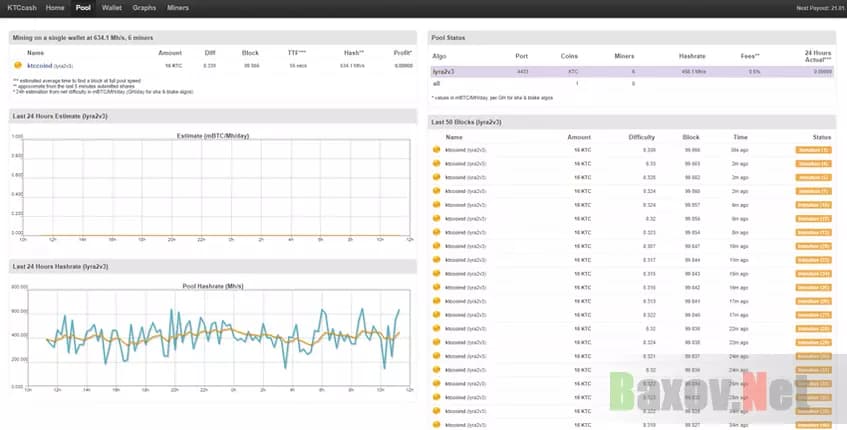Click coin icon for block 99.857
This screenshot has width=847, height=430.
click(437, 204)
